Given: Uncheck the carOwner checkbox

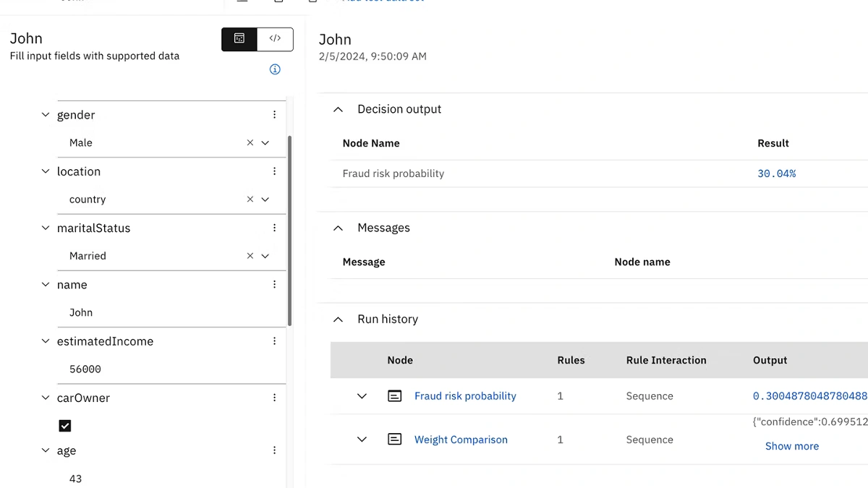Looking at the screenshot, I should (x=65, y=426).
